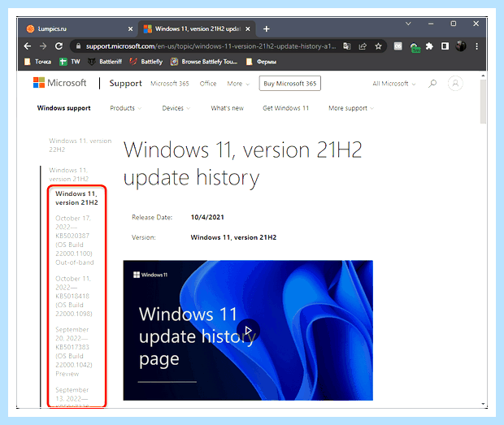Expand the More support dropdown

tap(351, 108)
